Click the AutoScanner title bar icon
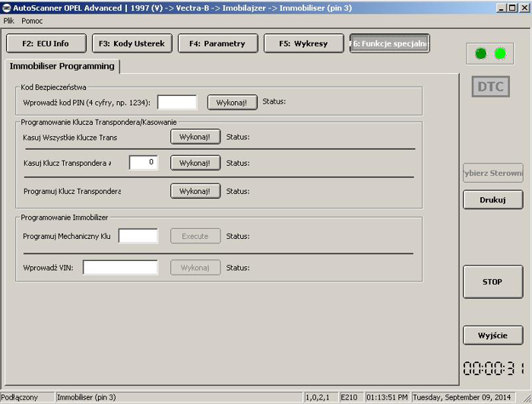 coord(6,8)
